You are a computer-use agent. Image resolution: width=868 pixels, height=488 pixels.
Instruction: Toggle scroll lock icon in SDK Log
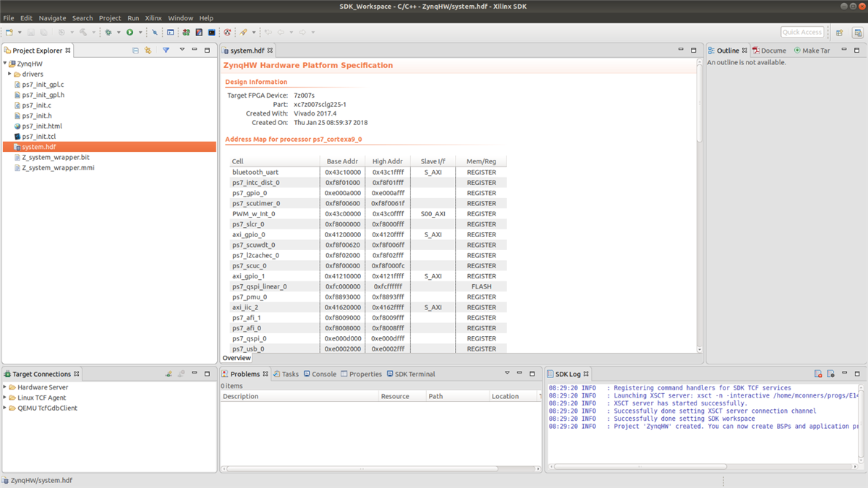point(831,374)
